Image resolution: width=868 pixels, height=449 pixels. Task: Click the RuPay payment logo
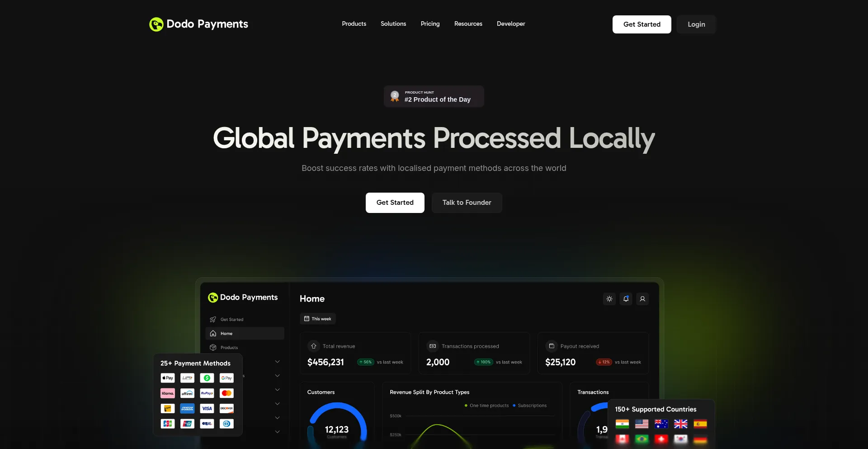pos(207,393)
